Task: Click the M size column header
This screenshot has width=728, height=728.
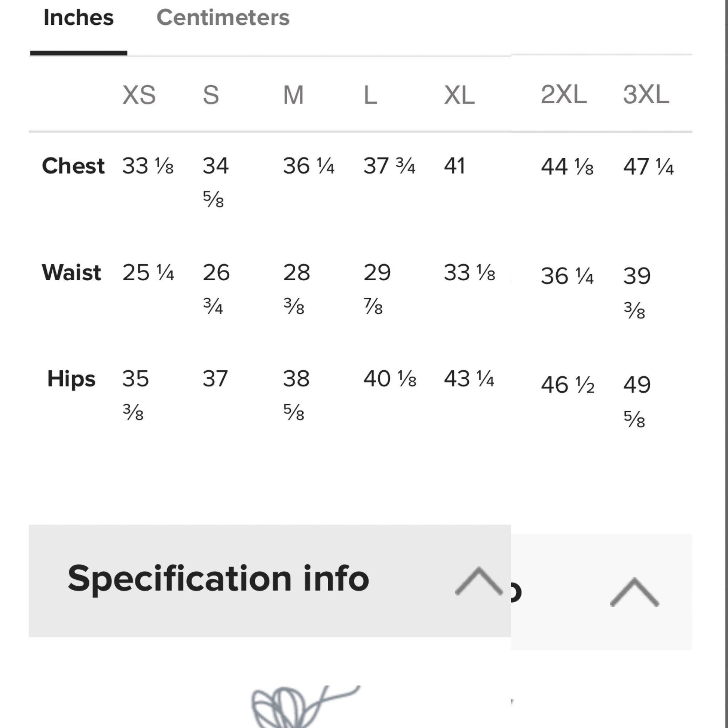Action: 293,95
